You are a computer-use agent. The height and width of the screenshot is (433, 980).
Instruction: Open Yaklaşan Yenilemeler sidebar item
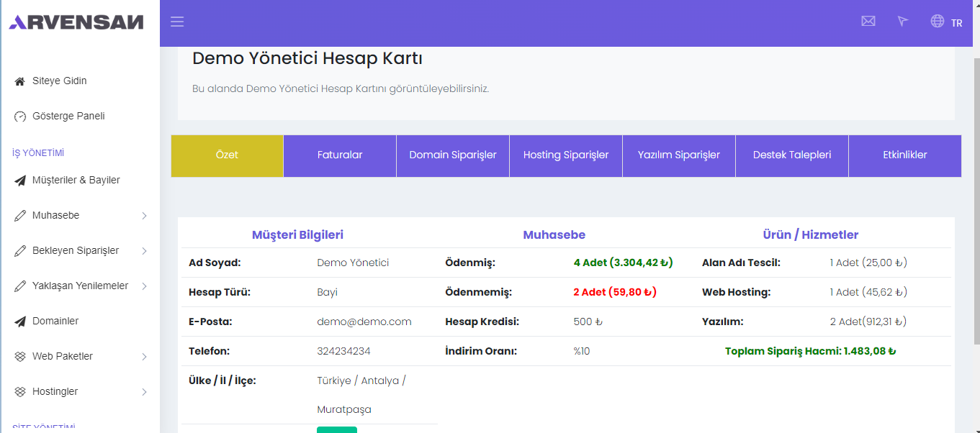coord(80,286)
